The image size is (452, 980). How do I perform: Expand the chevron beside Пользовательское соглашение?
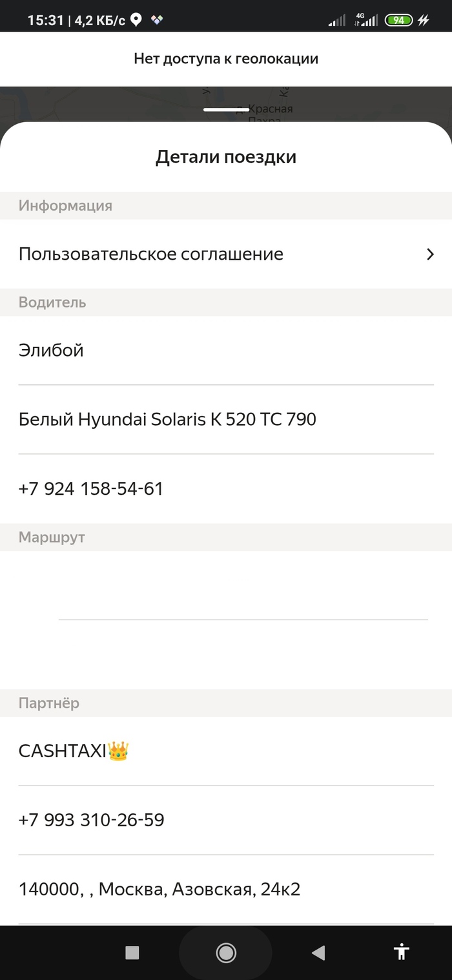431,255
